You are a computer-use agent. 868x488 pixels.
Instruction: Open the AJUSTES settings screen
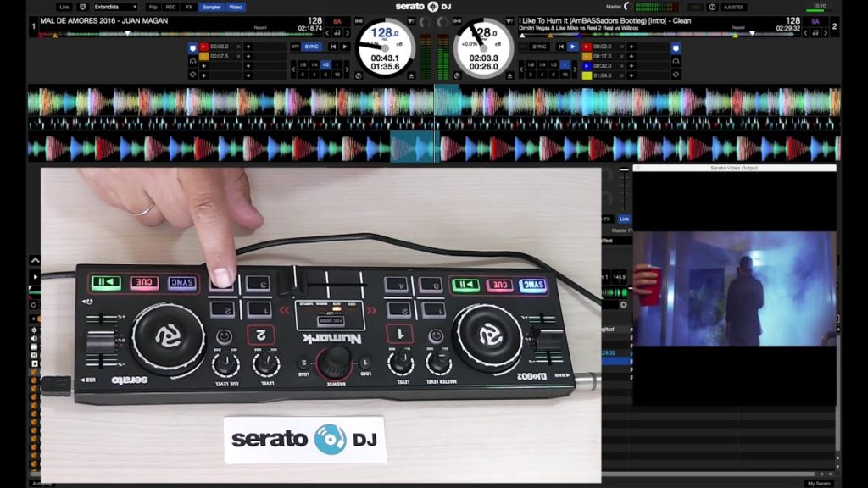click(x=734, y=7)
